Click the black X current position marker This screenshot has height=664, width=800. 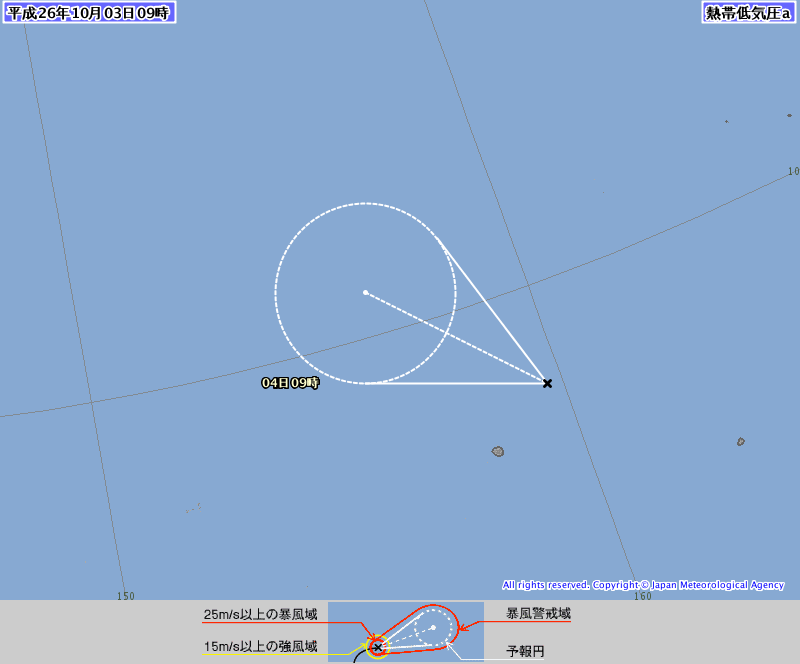pyautogui.click(x=547, y=383)
